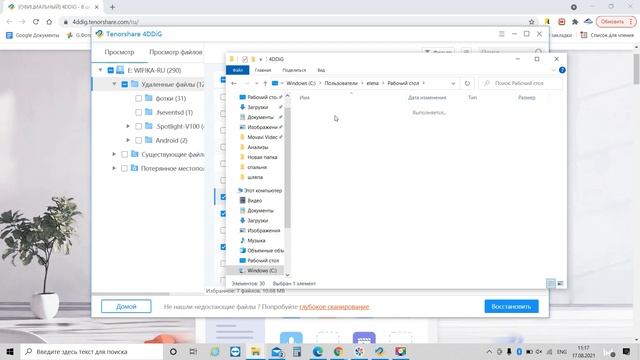The width and height of the screenshot is (640, 360).
Task: Open the Главная ribbon tab
Action: tap(263, 70)
